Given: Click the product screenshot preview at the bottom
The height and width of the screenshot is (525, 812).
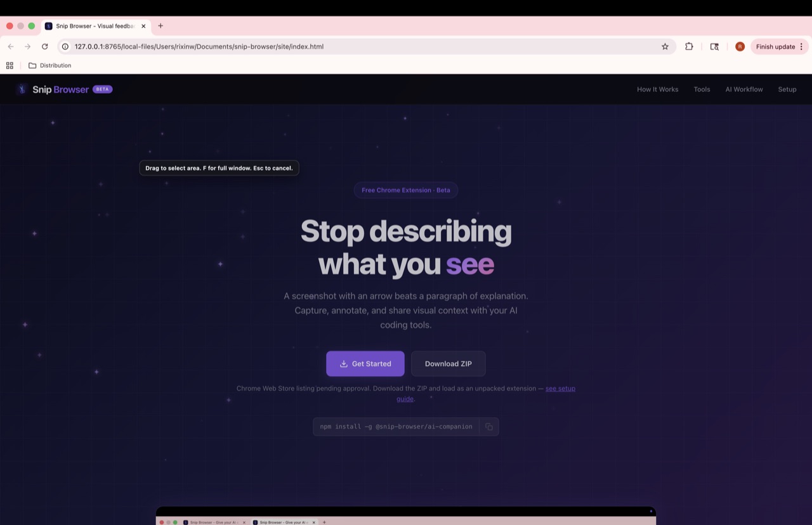Looking at the screenshot, I should (x=406, y=515).
